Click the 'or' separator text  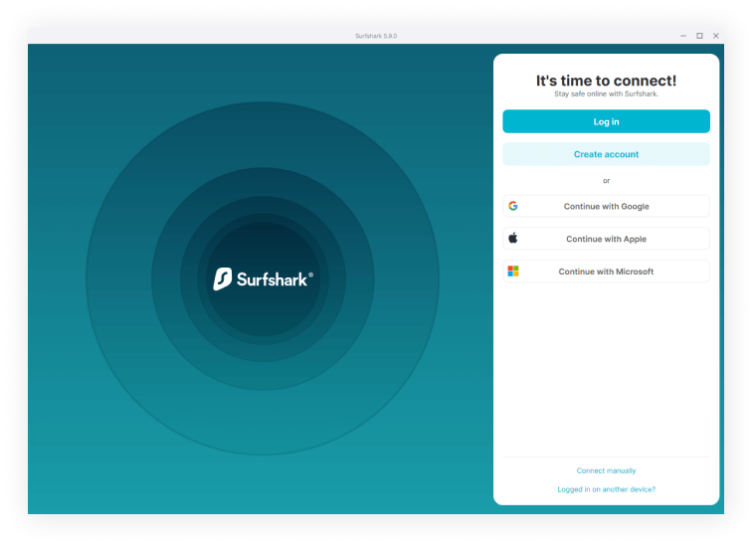[x=606, y=181]
